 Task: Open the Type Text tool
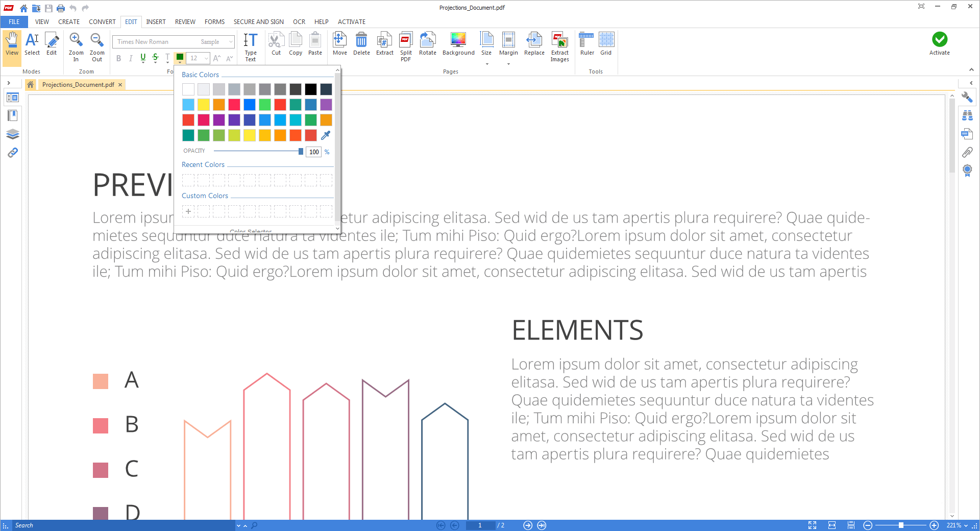click(x=250, y=46)
